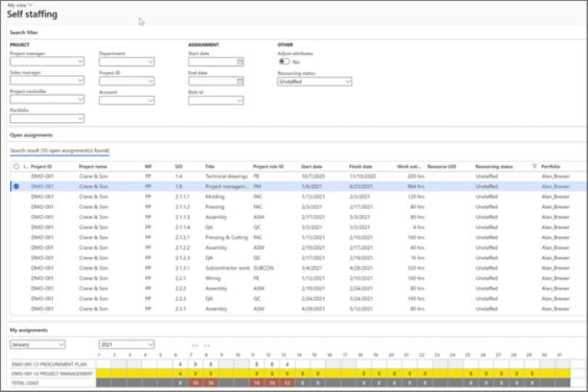Click into the Role id field
Image resolution: width=588 pixels, height=392 pixels.
tap(212, 101)
